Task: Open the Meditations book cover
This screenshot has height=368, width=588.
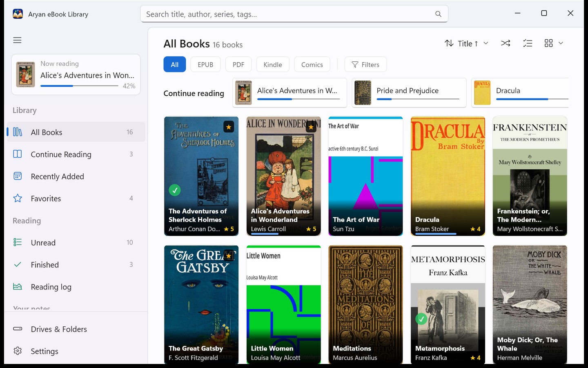Action: 365,304
